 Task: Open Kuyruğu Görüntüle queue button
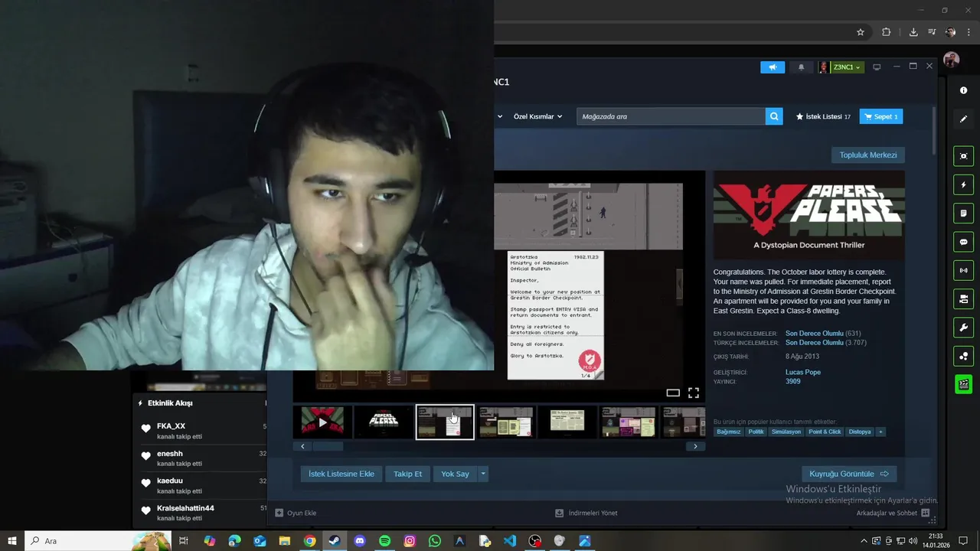[x=849, y=474]
